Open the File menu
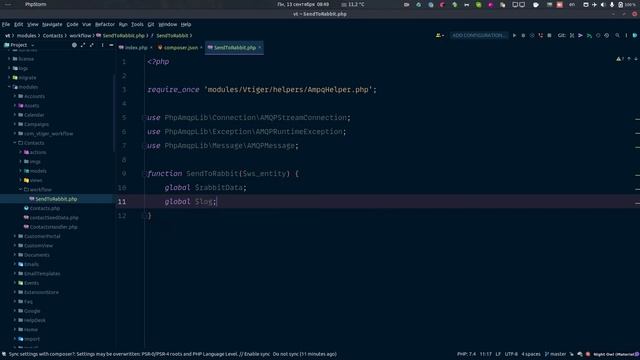 click(x=6, y=24)
